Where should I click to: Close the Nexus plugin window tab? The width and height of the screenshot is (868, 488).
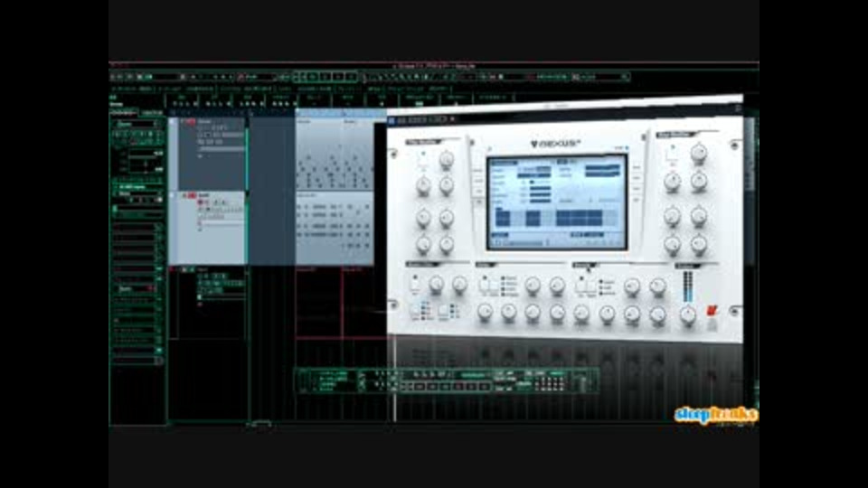click(x=452, y=119)
